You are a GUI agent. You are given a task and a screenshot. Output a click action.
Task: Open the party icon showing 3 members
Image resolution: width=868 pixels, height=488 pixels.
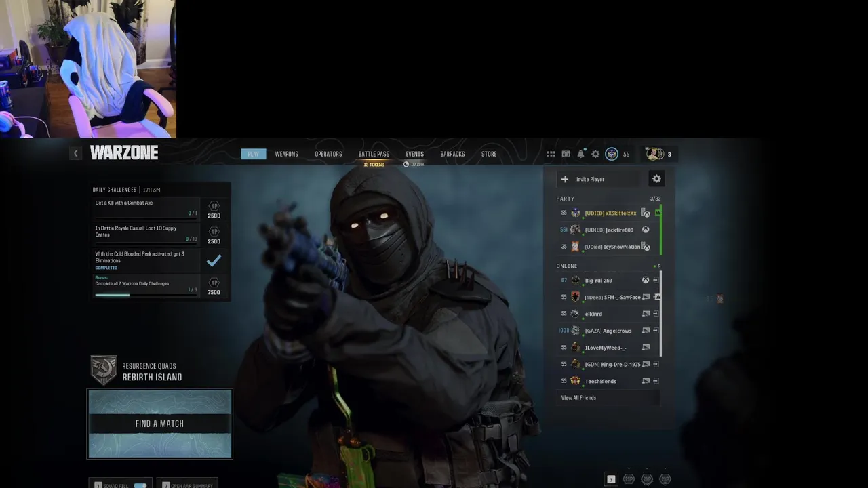point(654,154)
